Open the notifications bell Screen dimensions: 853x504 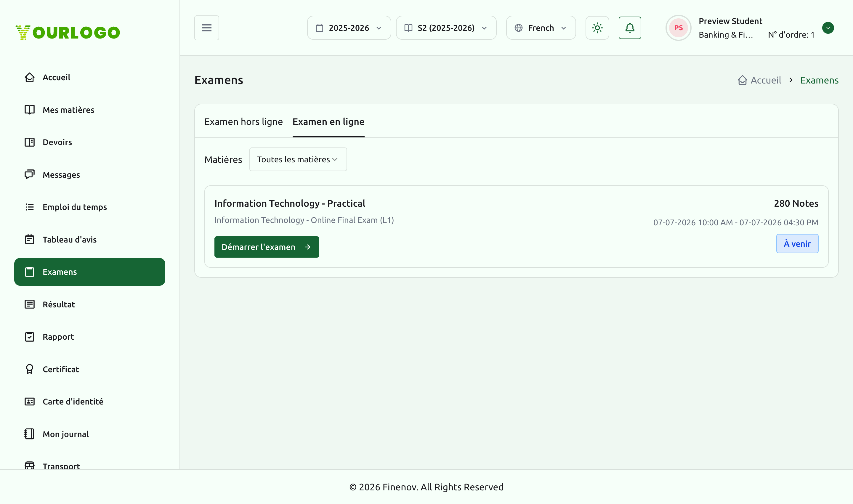click(x=630, y=28)
